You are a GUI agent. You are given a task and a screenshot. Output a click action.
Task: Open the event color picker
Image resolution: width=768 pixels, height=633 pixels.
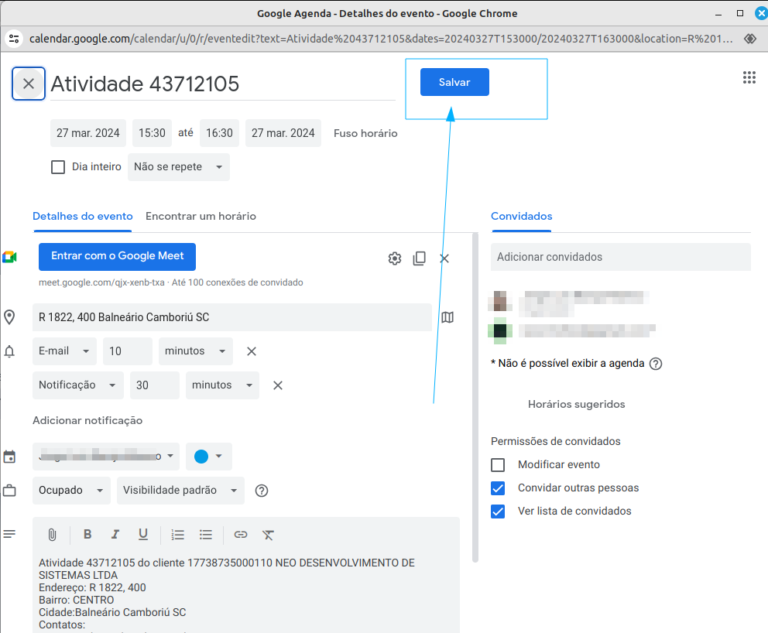tap(208, 457)
